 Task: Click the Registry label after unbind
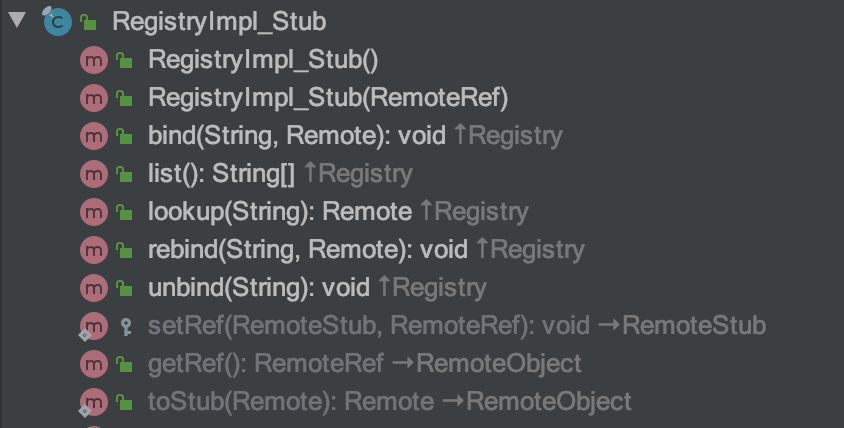pyautogui.click(x=439, y=289)
